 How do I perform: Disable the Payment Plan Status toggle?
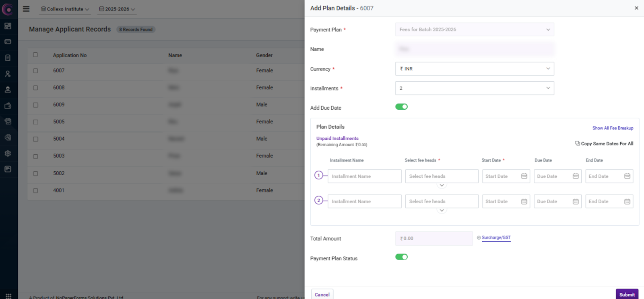(401, 257)
